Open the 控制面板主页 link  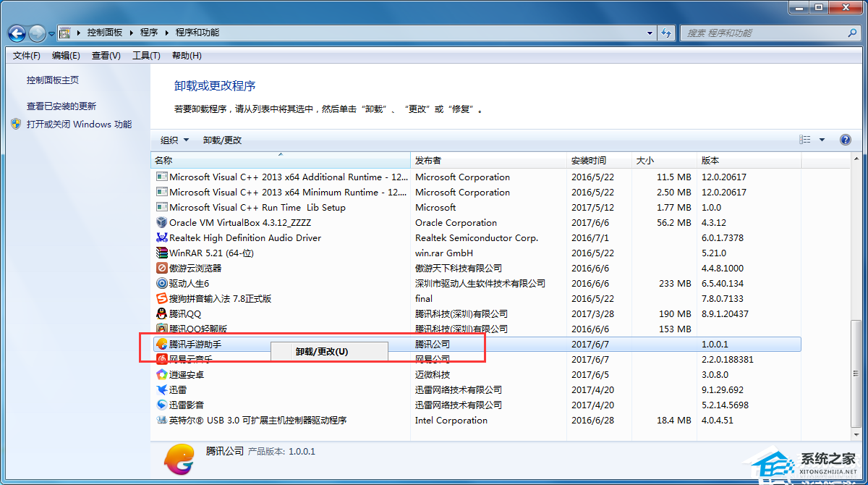(x=53, y=80)
